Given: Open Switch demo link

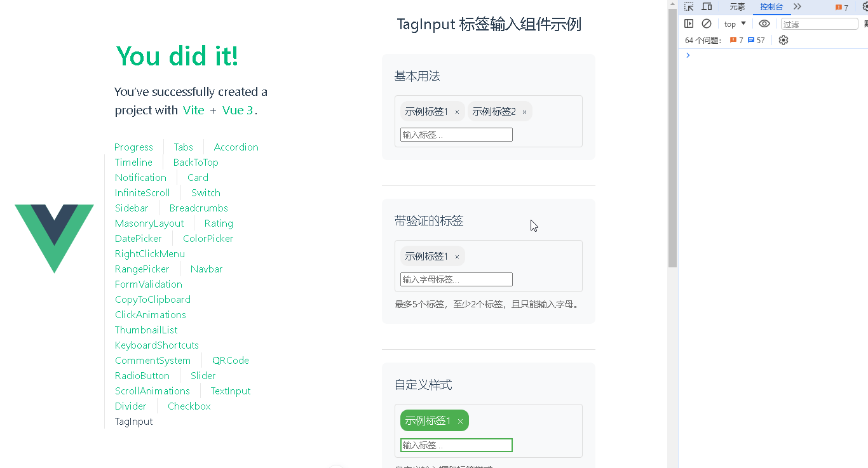Looking at the screenshot, I should [x=206, y=192].
